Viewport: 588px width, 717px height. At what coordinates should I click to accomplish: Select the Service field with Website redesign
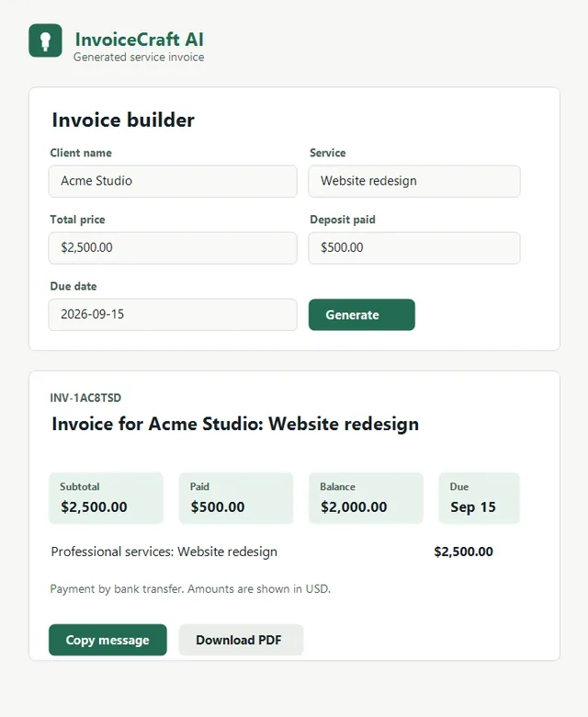[x=414, y=181]
